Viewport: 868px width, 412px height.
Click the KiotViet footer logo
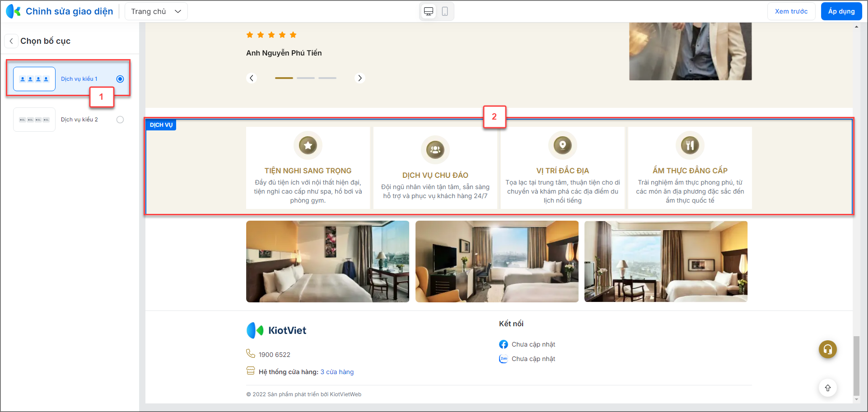pos(276,330)
